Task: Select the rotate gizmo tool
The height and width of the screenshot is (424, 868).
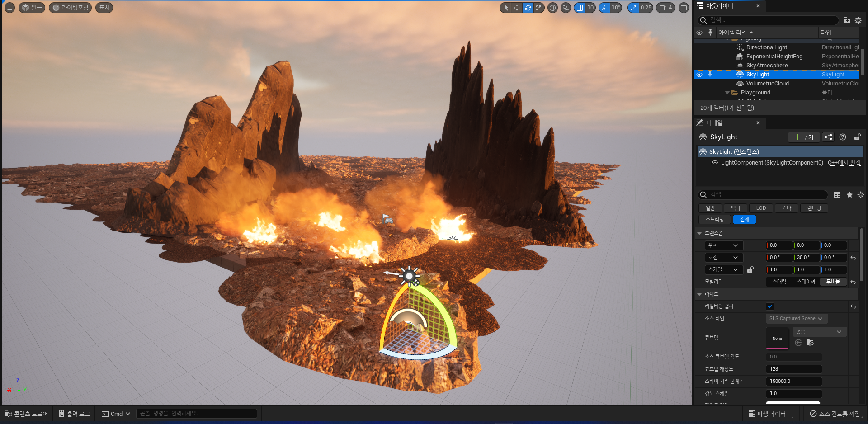Action: coord(528,8)
